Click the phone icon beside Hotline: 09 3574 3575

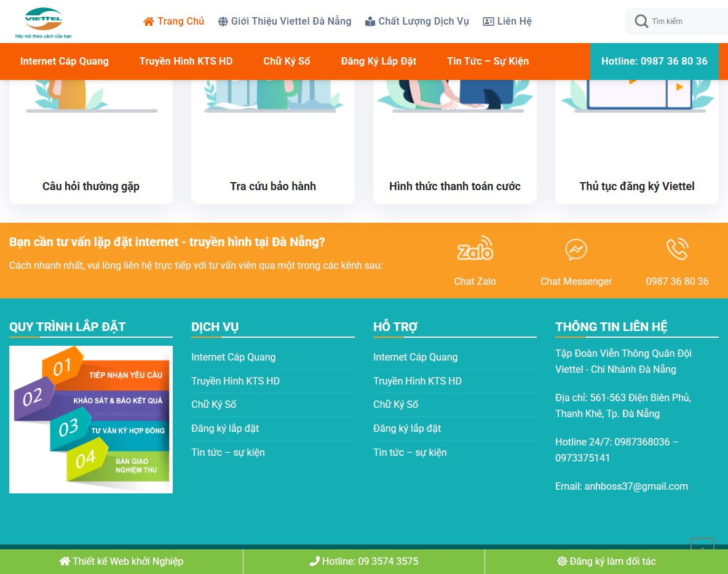(x=315, y=561)
